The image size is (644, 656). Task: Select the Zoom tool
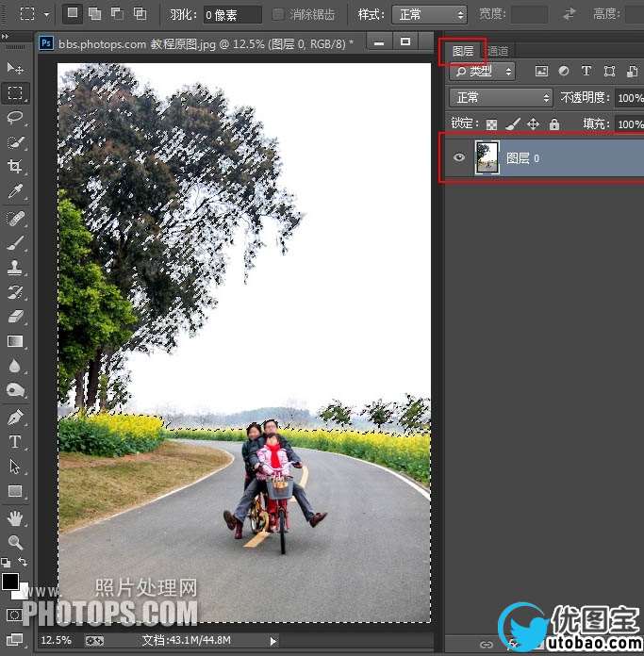pos(15,543)
